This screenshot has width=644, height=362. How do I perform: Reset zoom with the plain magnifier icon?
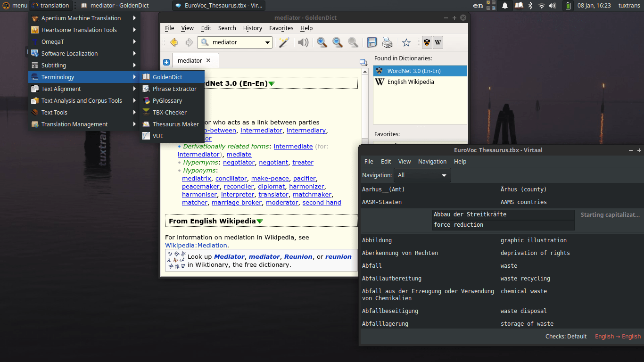point(353,42)
